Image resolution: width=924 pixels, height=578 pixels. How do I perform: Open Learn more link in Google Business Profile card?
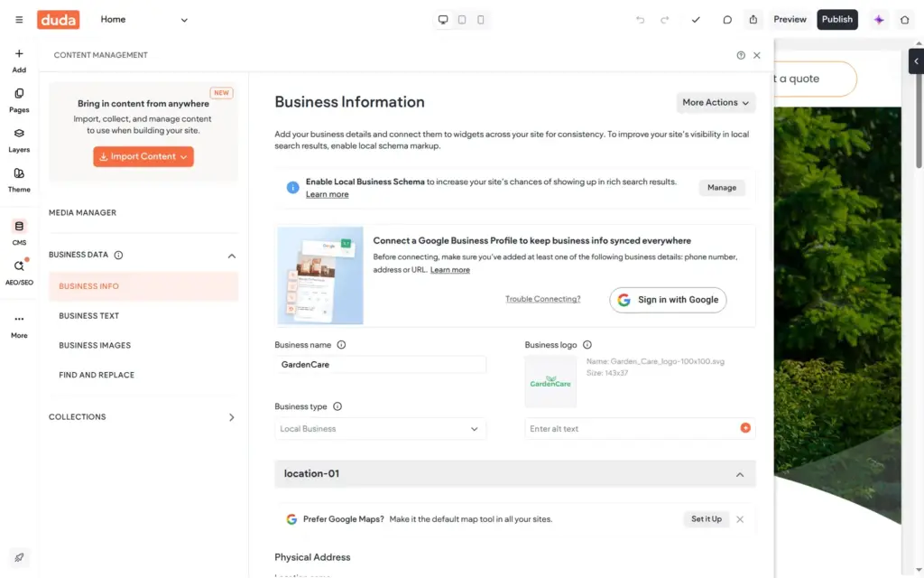click(450, 269)
